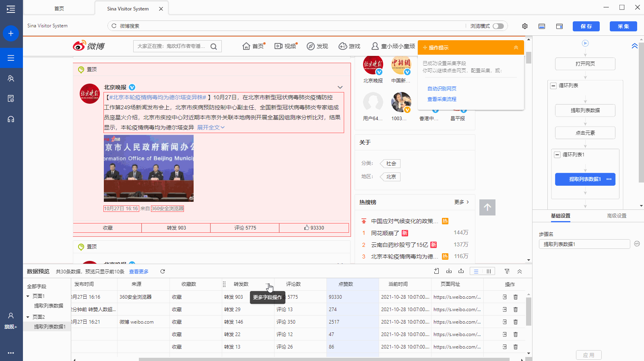Switch data preview to vertical column layout

(x=489, y=271)
